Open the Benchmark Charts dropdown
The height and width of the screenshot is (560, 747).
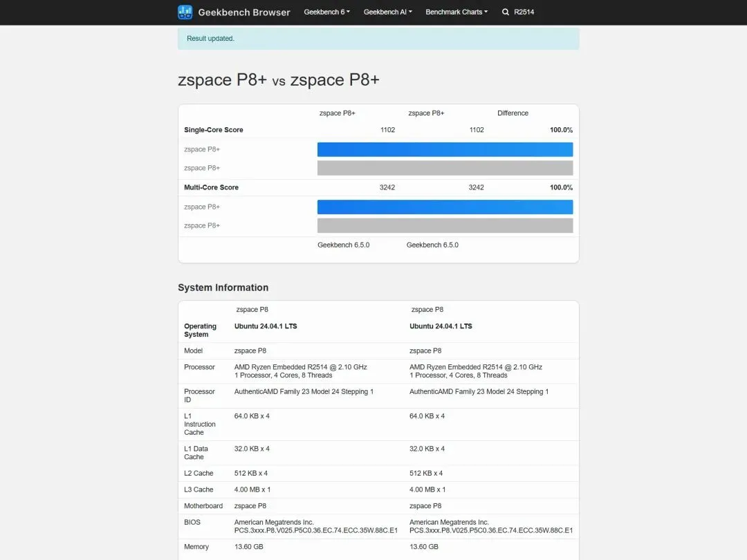pyautogui.click(x=456, y=12)
